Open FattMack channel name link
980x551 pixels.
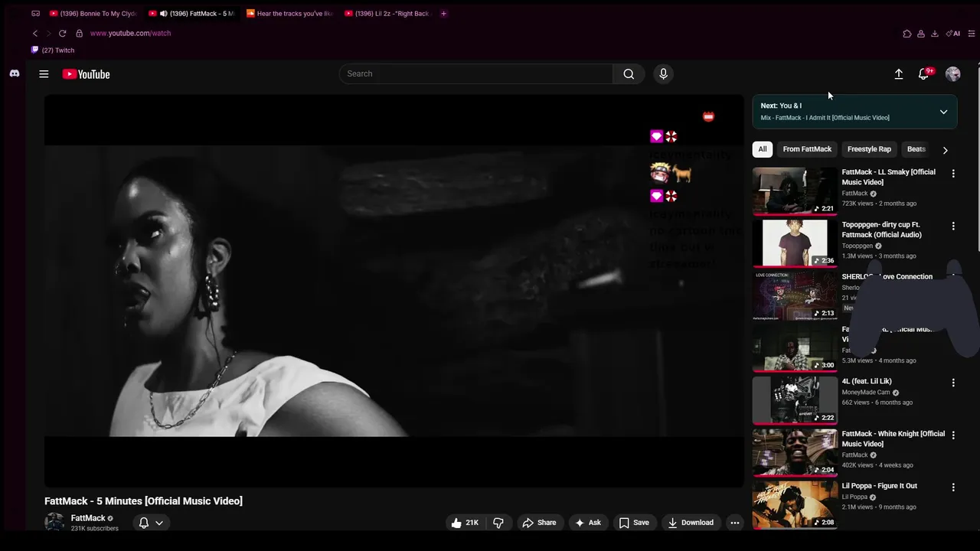pos(88,518)
